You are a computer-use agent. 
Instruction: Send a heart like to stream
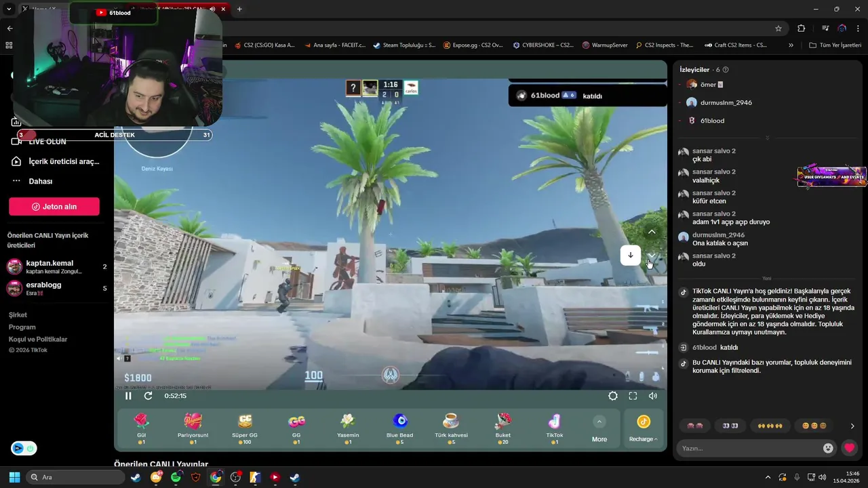pyautogui.click(x=849, y=448)
